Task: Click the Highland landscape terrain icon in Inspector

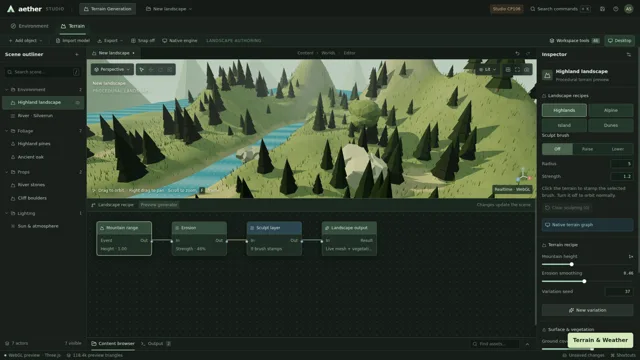Action: 547,75
